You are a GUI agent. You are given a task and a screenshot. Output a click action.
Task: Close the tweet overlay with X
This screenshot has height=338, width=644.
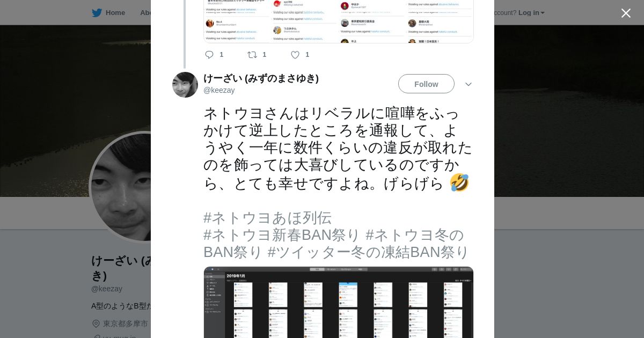coord(626,13)
